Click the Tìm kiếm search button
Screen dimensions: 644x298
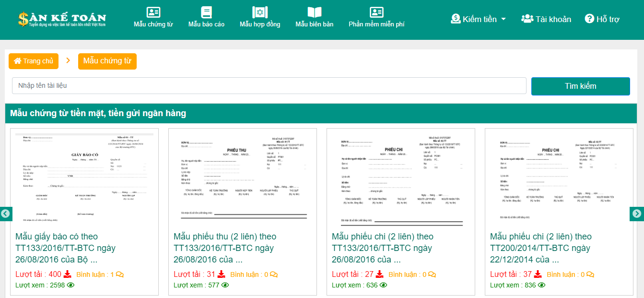coord(581,86)
